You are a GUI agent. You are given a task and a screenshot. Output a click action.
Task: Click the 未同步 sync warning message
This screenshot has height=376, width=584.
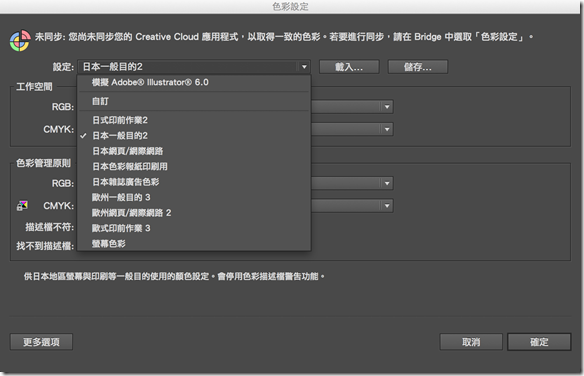284,37
